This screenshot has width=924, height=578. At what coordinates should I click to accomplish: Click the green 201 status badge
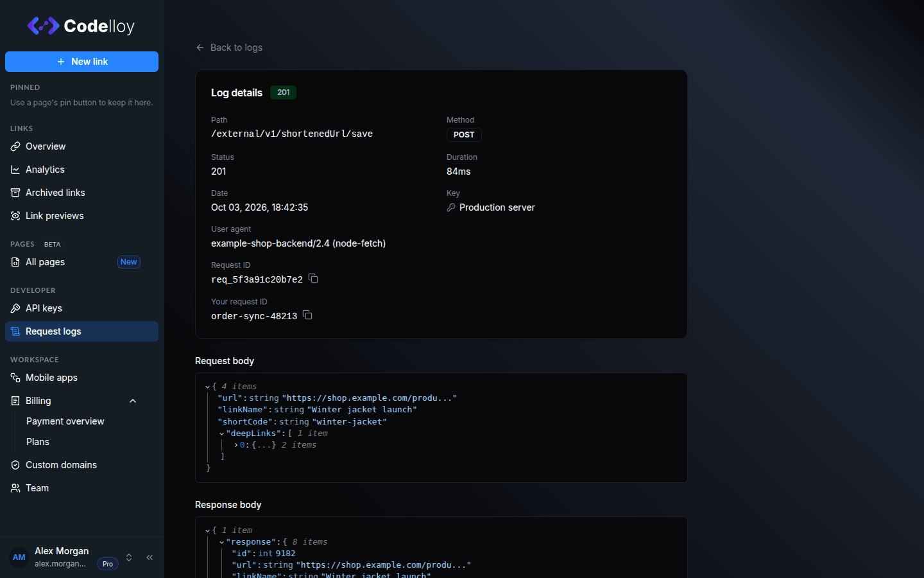[x=283, y=92]
